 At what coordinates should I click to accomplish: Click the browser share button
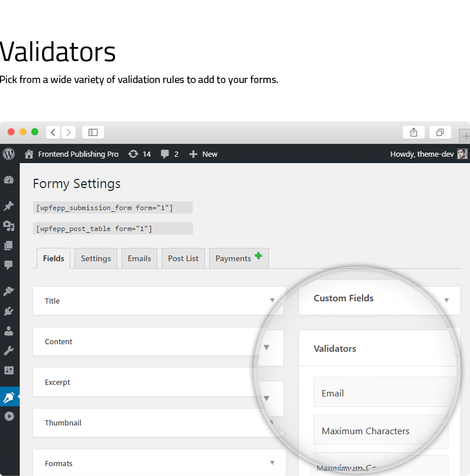pos(414,132)
